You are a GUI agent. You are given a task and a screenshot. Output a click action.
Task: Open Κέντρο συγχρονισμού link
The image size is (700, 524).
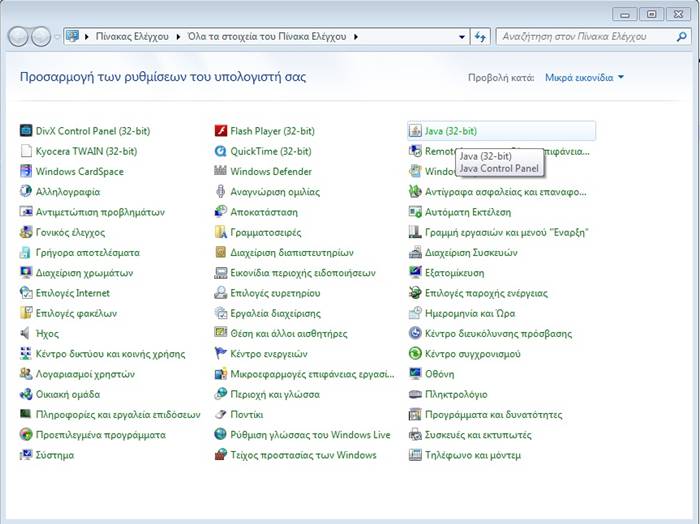tap(472, 354)
